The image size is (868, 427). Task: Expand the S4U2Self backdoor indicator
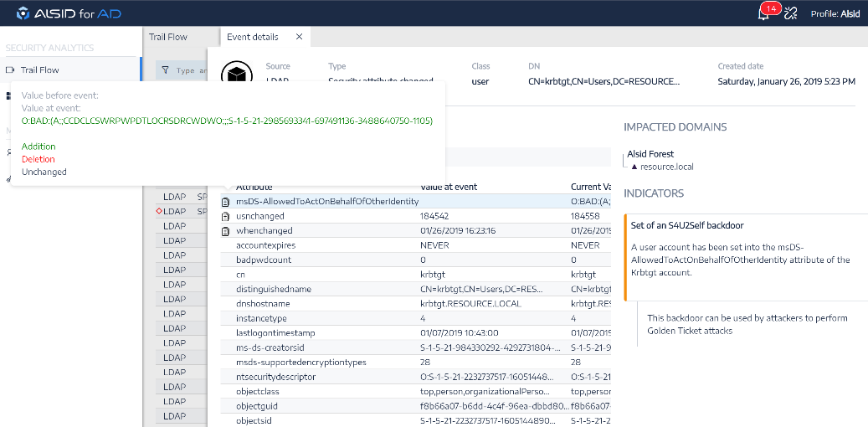click(686, 225)
